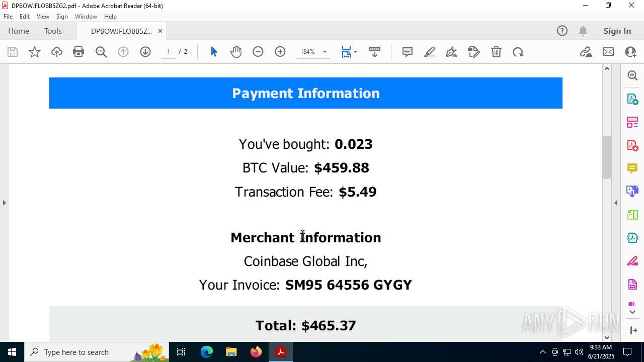
Task: Show more sidebar tools chevron
Action: pos(632,312)
